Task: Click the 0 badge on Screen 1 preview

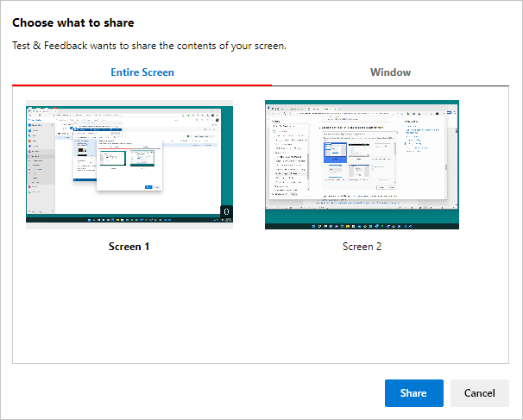Action: (x=226, y=211)
